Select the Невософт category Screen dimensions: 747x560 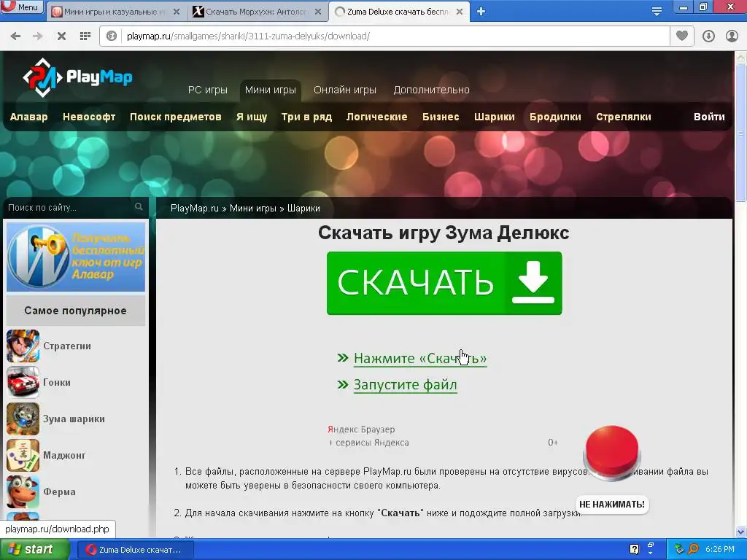tap(89, 117)
